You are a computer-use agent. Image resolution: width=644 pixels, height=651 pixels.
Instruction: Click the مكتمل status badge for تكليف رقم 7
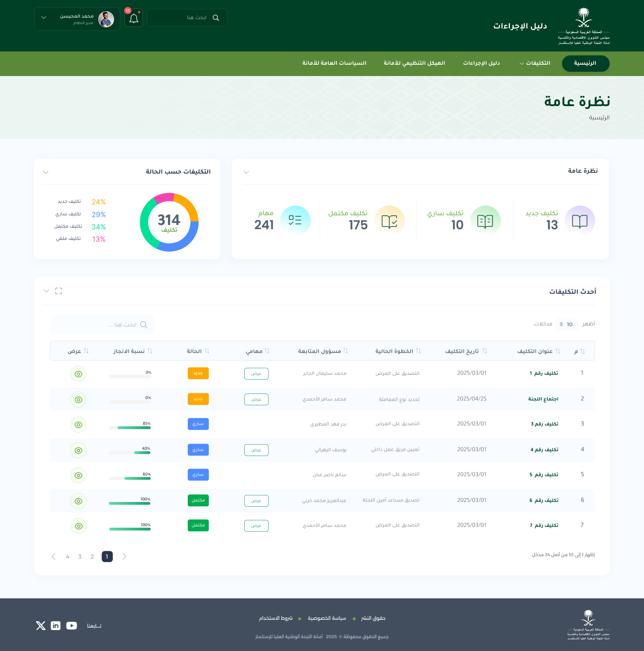point(198,525)
